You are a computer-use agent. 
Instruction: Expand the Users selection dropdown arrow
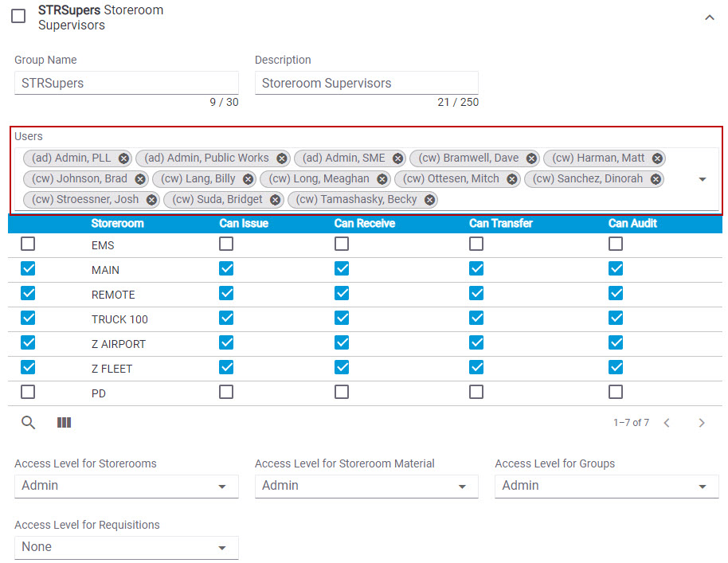(x=703, y=179)
